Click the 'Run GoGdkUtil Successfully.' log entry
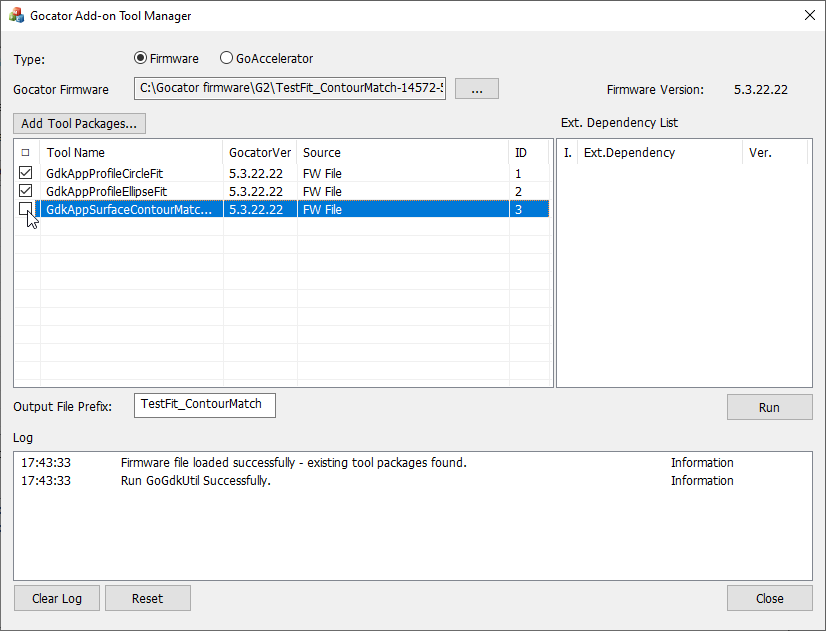The height and width of the screenshot is (631, 826). click(195, 480)
